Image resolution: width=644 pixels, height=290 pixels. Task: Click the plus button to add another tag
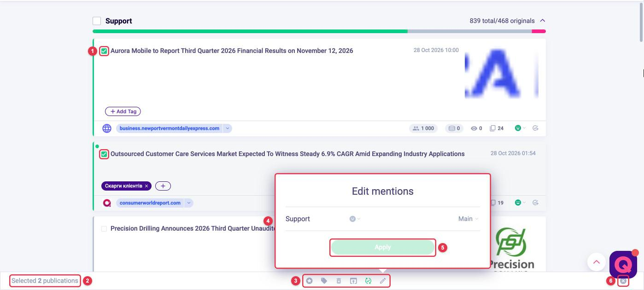(163, 186)
